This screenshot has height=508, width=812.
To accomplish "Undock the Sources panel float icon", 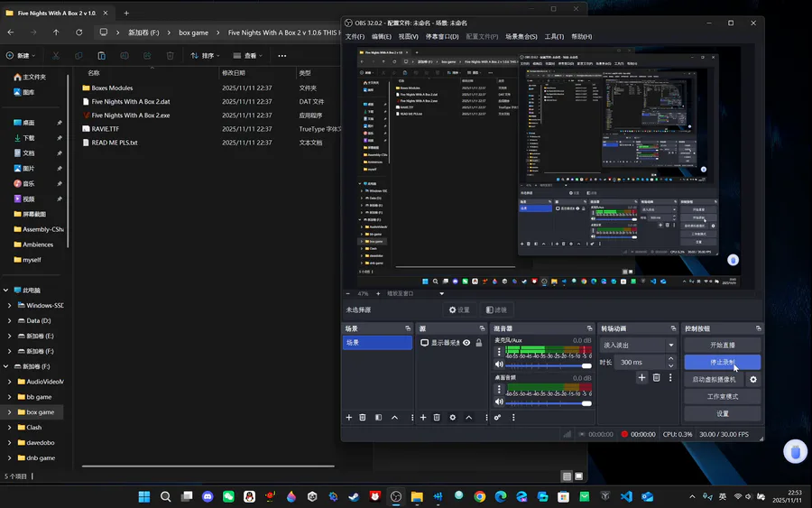I will [x=482, y=328].
